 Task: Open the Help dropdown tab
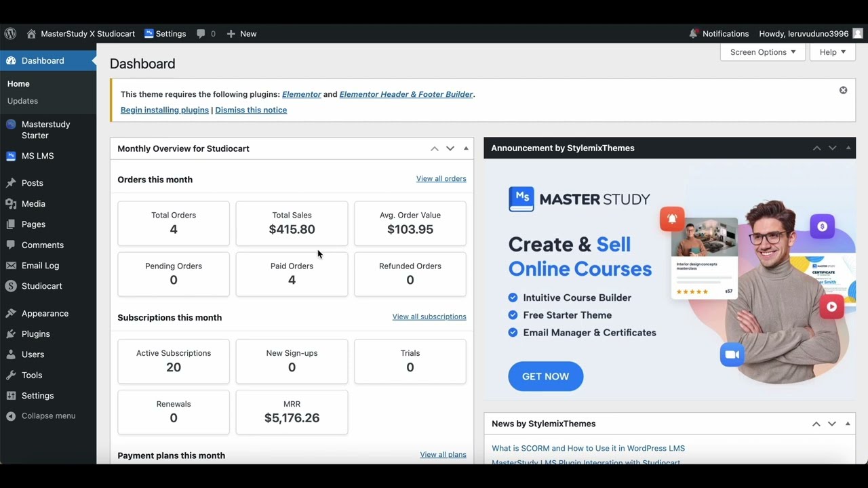833,52
